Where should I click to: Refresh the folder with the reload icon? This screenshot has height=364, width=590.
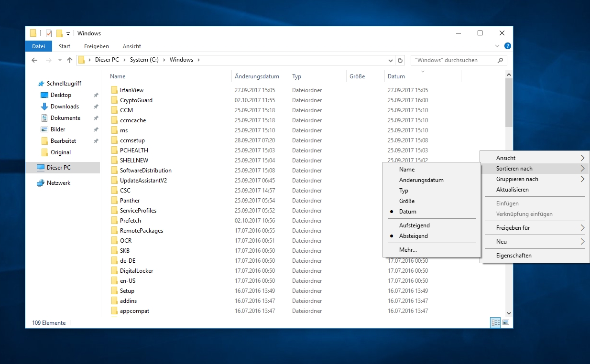[401, 60]
